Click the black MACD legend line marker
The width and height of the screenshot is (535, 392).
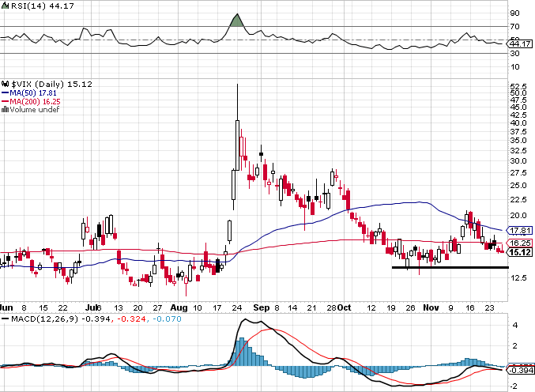[x=5, y=319]
